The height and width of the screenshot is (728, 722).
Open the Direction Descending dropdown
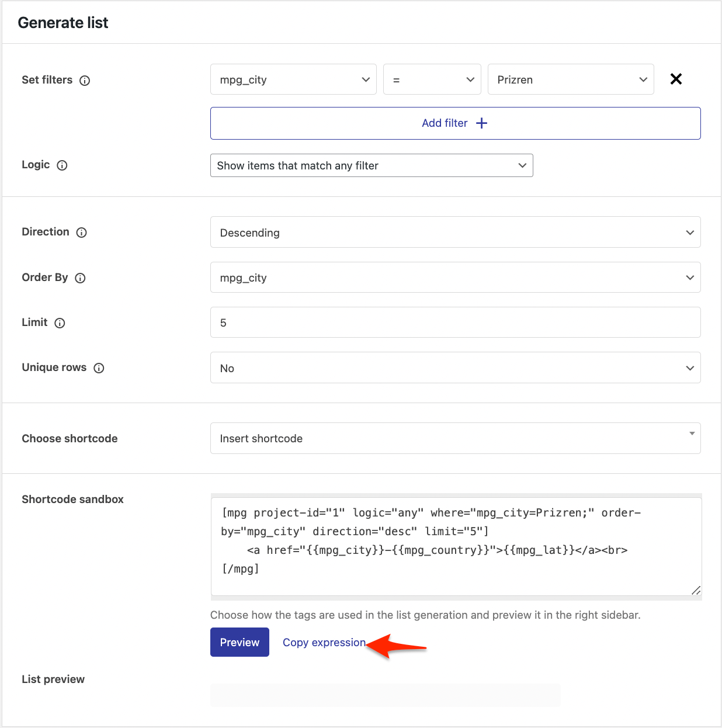pos(455,233)
